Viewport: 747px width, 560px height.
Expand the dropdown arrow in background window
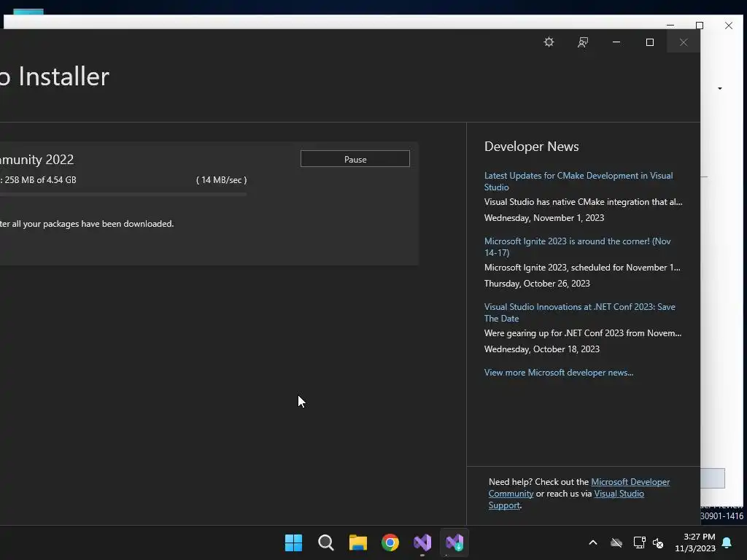tap(720, 88)
